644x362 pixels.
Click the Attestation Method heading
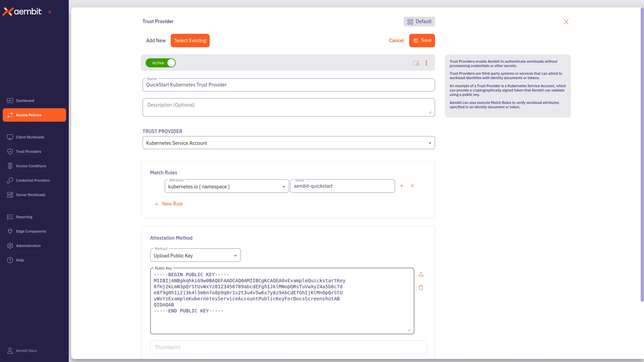pos(171,238)
